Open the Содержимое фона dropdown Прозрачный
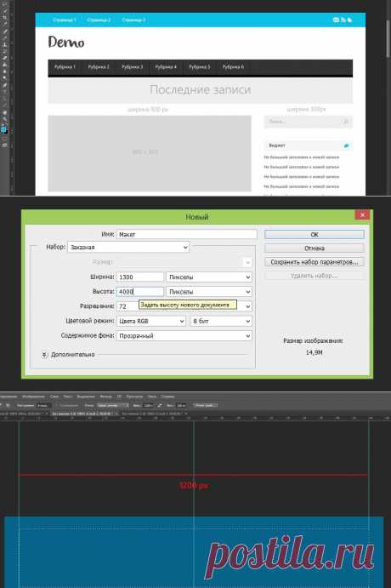Viewport: 391px width, 588px height. coord(184,336)
